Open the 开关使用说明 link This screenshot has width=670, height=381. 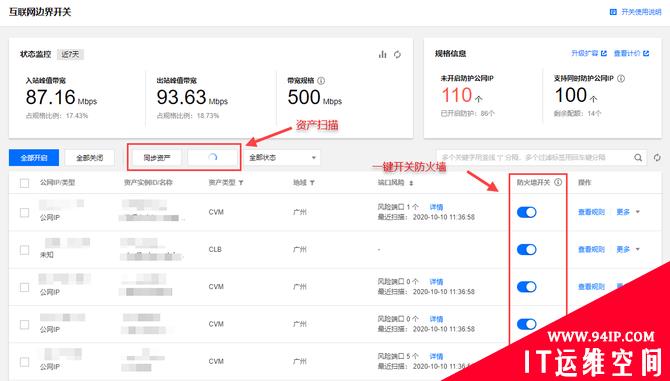[641, 12]
